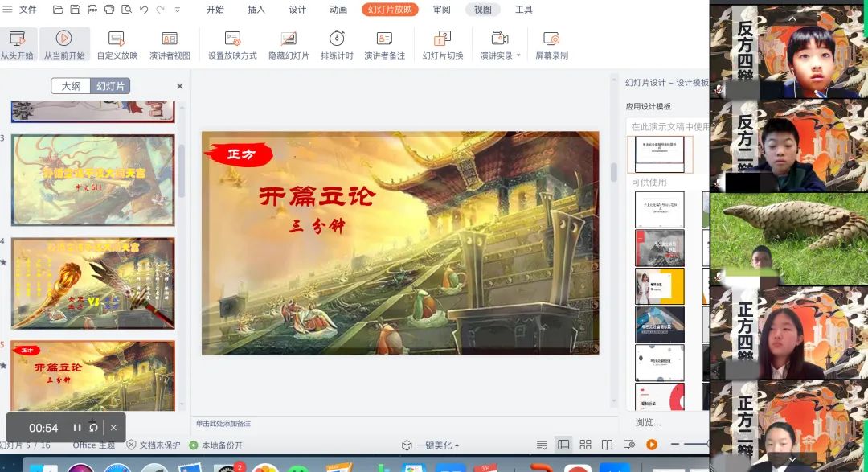Screen dimensions: 868x472
Task: Open 自定义放映 custom show
Action: tap(117, 44)
